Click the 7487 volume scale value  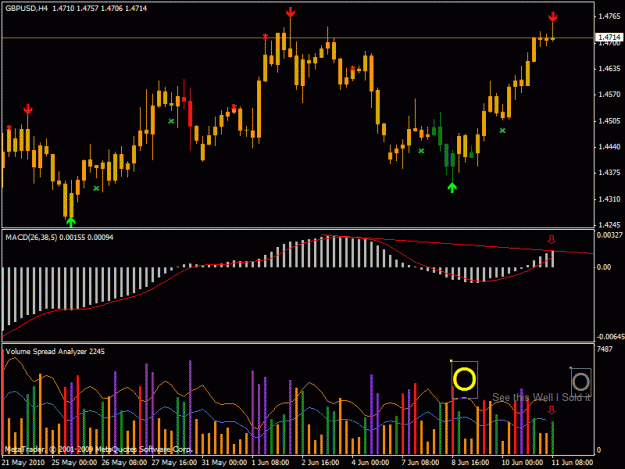pyautogui.click(x=605, y=349)
